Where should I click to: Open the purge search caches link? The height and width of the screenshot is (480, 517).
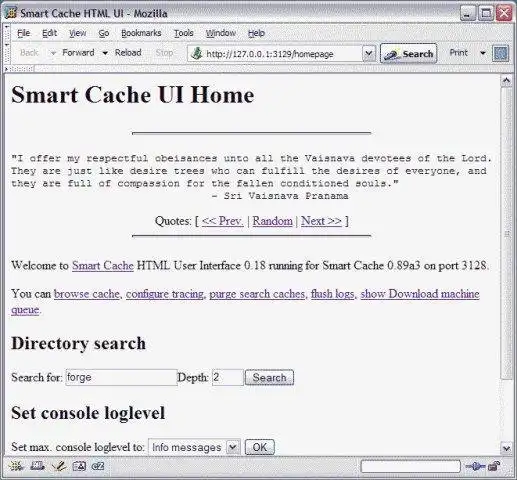[257, 294]
